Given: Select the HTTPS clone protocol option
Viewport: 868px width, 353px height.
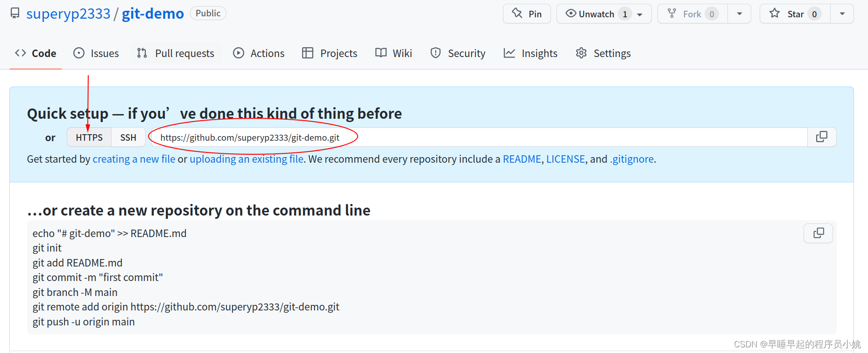Looking at the screenshot, I should point(89,137).
